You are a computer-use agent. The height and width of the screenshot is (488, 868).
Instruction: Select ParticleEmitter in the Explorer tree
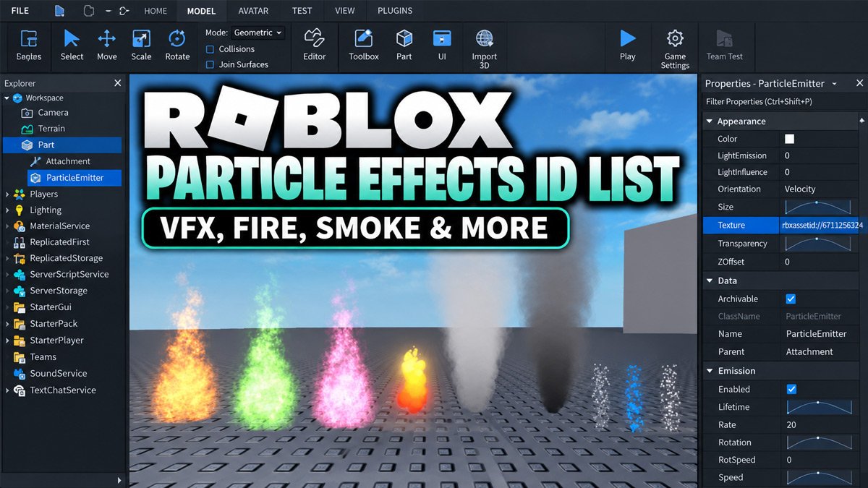75,178
